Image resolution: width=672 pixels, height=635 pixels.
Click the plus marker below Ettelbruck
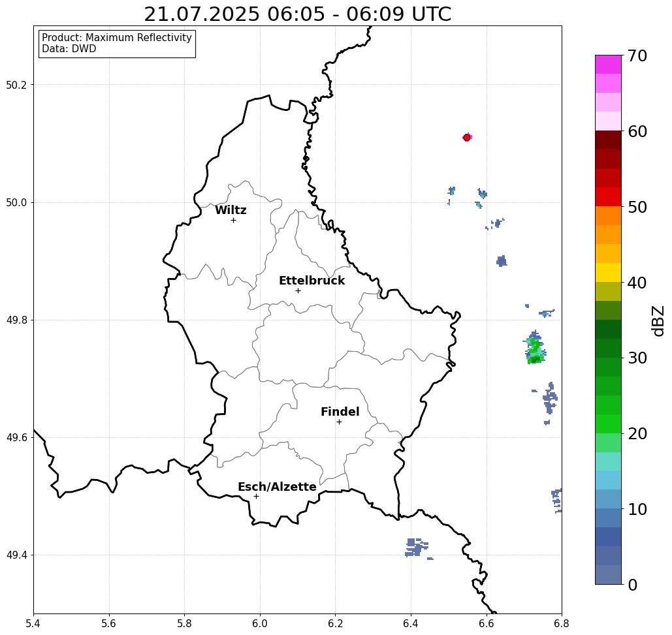tap(298, 290)
